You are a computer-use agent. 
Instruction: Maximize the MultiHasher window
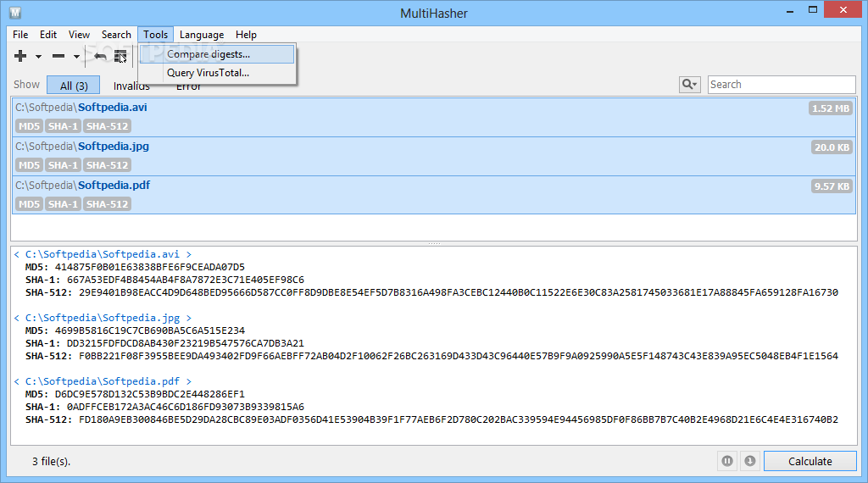813,10
